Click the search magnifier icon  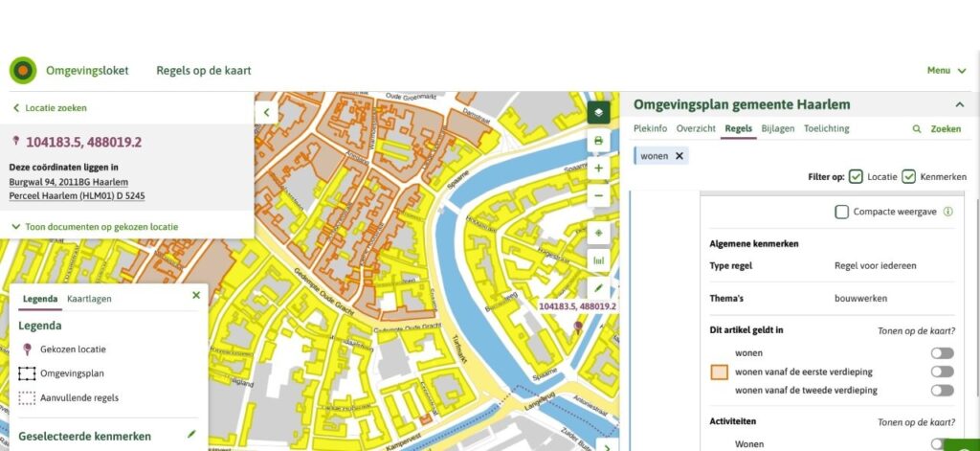click(x=917, y=129)
